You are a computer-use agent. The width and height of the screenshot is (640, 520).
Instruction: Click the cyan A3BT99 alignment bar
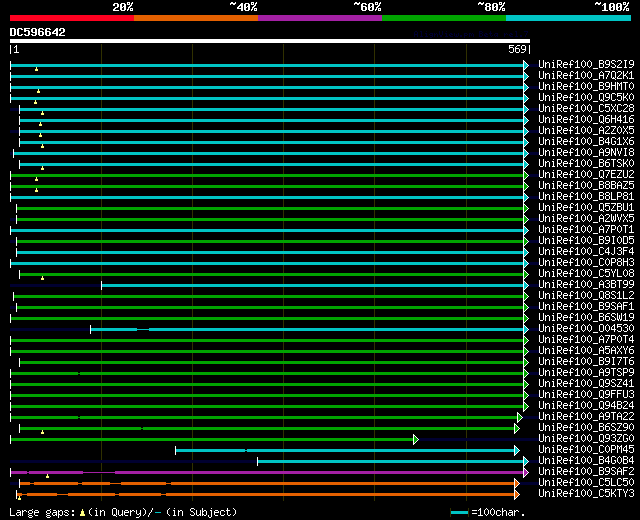(x=313, y=285)
